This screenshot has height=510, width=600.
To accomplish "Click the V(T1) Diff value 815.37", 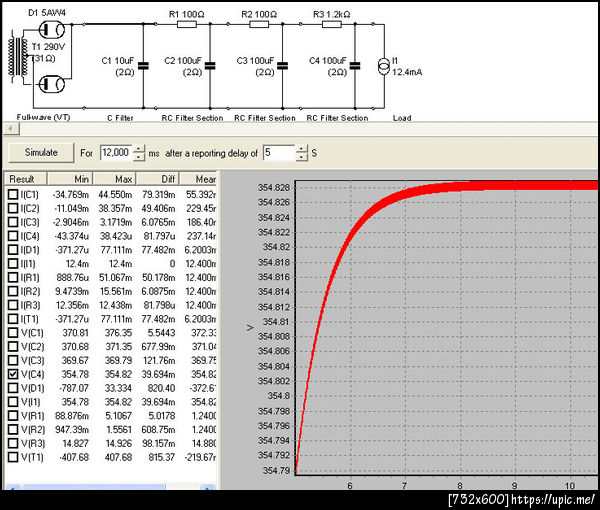I will [161, 457].
